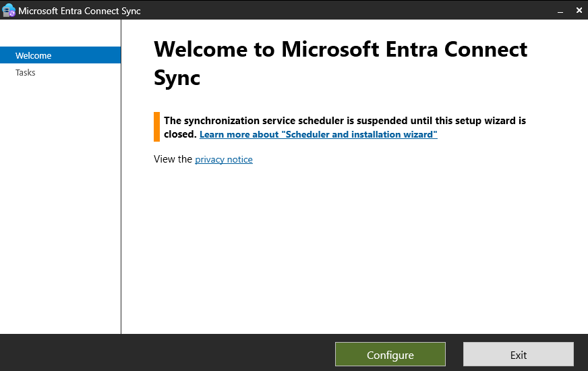Viewport: 588px width, 371px height.
Task: Close the Entra Connect Sync window
Action: [579, 11]
